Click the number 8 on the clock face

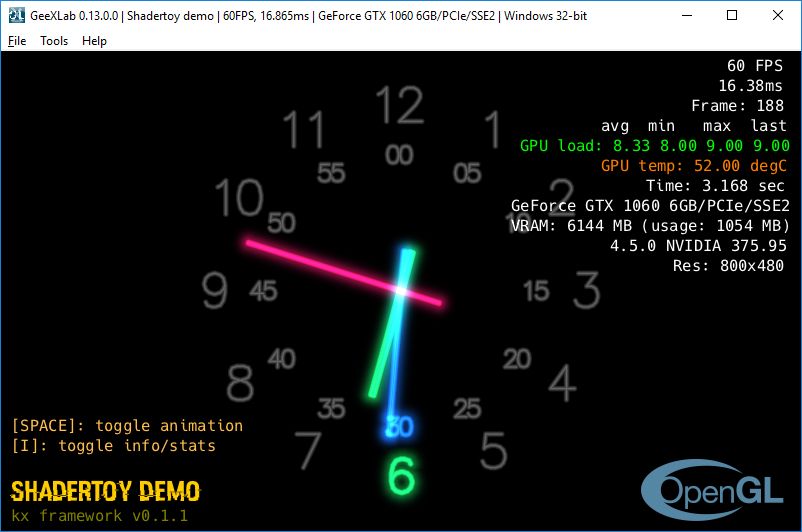click(x=240, y=383)
